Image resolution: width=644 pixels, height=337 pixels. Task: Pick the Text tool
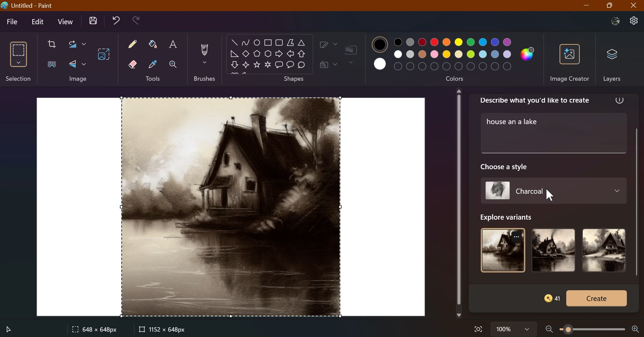[174, 45]
